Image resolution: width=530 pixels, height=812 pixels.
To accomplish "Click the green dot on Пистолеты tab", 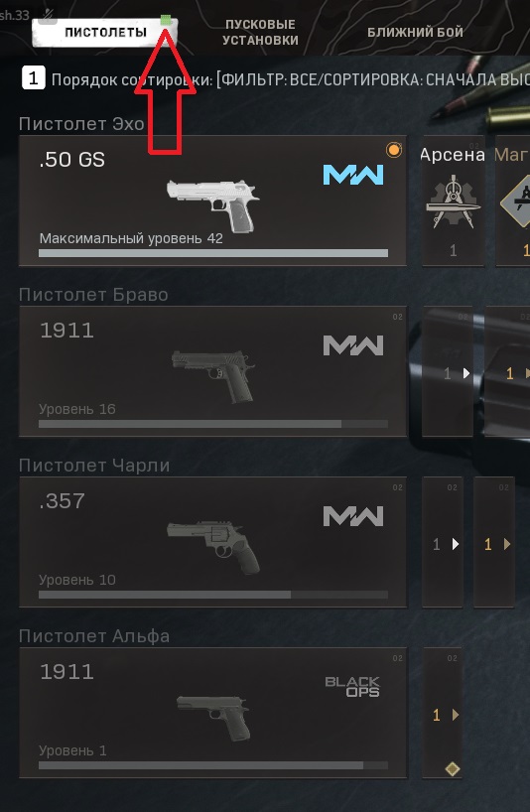I will [166, 20].
